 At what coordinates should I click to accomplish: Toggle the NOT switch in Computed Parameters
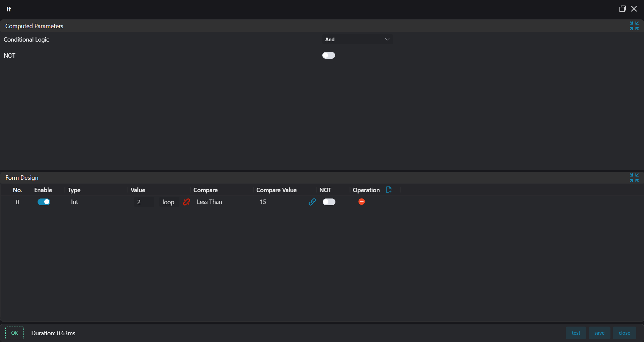point(329,55)
